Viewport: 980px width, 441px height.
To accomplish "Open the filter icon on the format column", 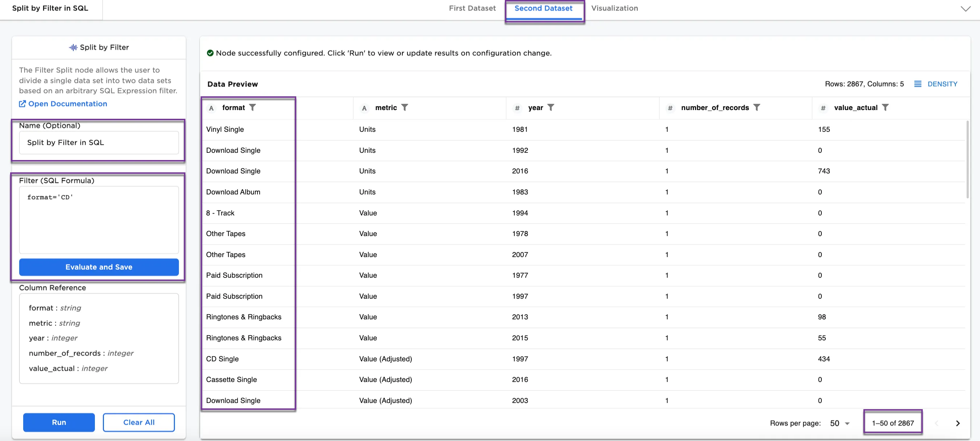I will click(253, 107).
